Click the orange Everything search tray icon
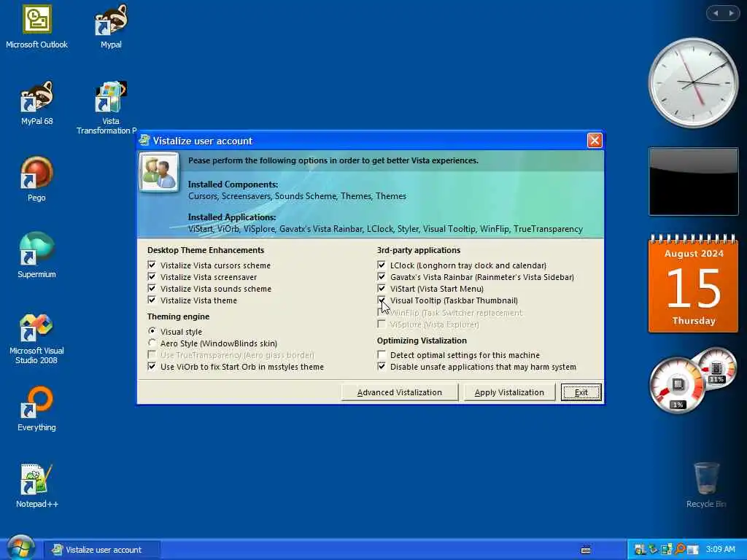The width and height of the screenshot is (747, 560). [679, 550]
